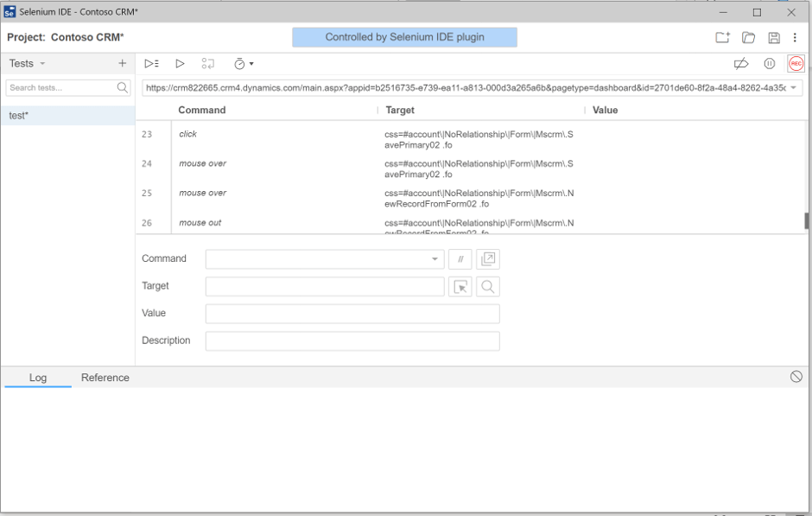Open new window configuration button
Viewport: 812px width, 516px height.
pyautogui.click(x=488, y=259)
